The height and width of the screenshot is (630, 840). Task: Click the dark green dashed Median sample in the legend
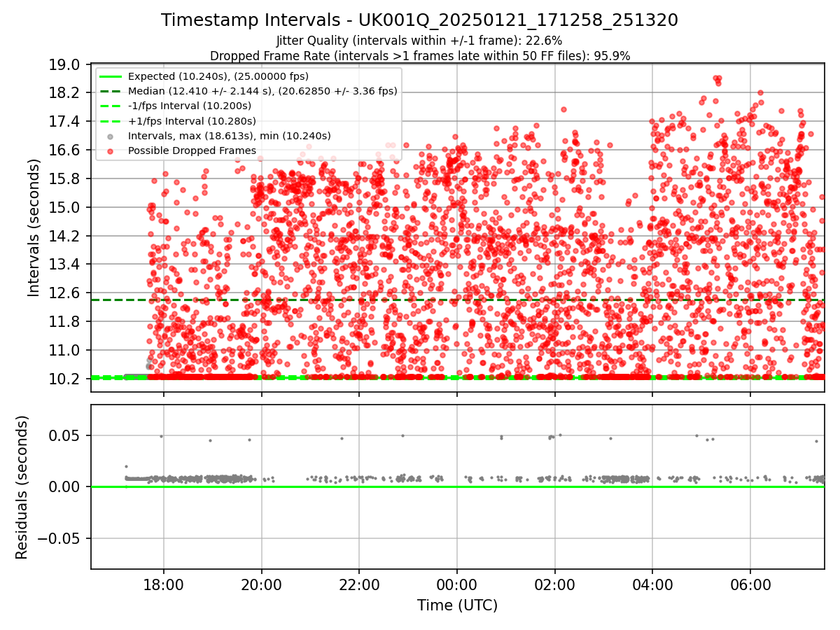tap(110, 91)
